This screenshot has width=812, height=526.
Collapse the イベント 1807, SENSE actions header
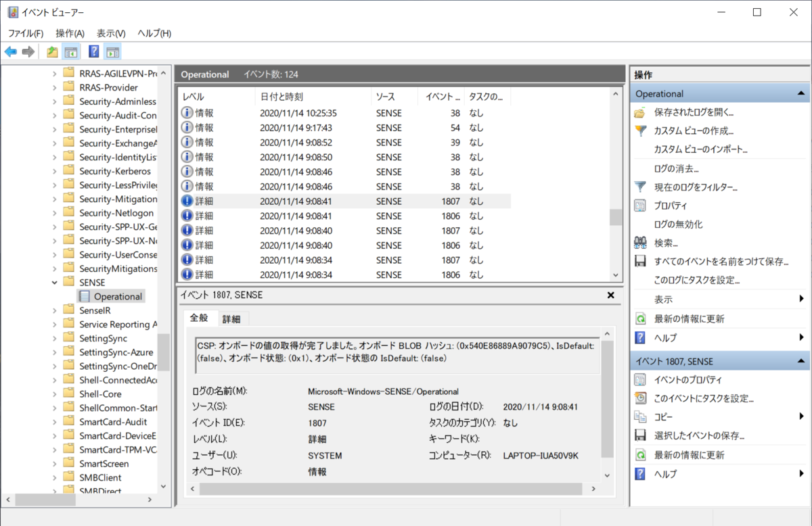[x=801, y=362]
